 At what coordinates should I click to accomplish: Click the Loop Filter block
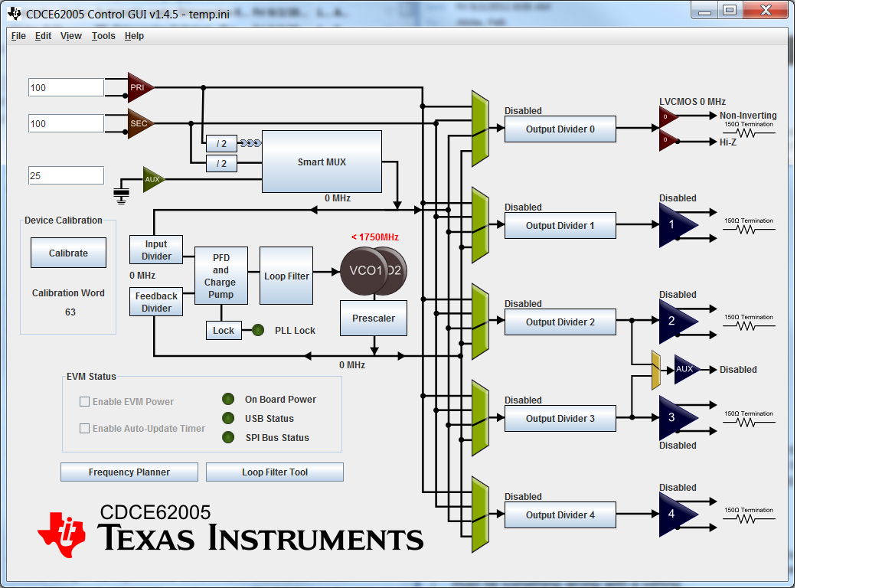(x=286, y=276)
